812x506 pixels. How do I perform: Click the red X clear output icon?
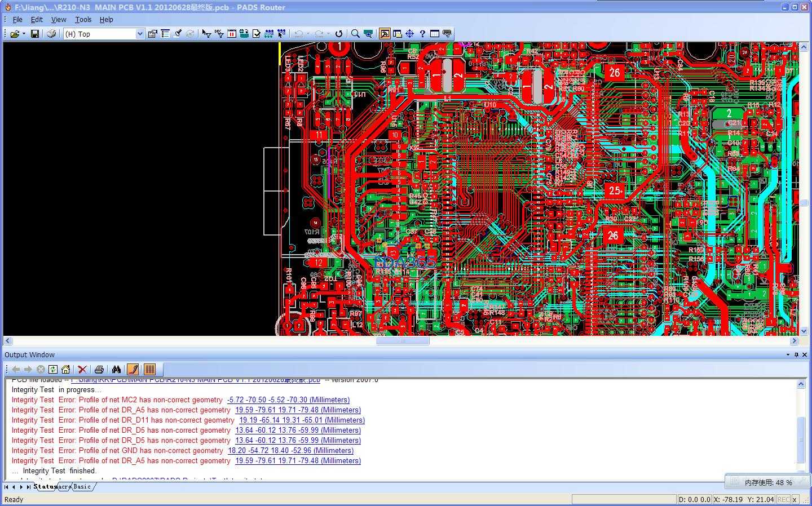[x=82, y=370]
